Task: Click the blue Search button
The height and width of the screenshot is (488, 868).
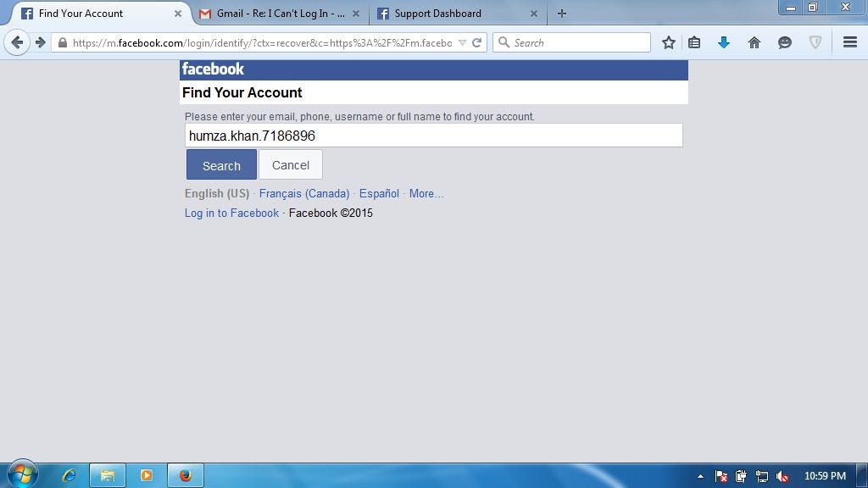Action: click(221, 165)
